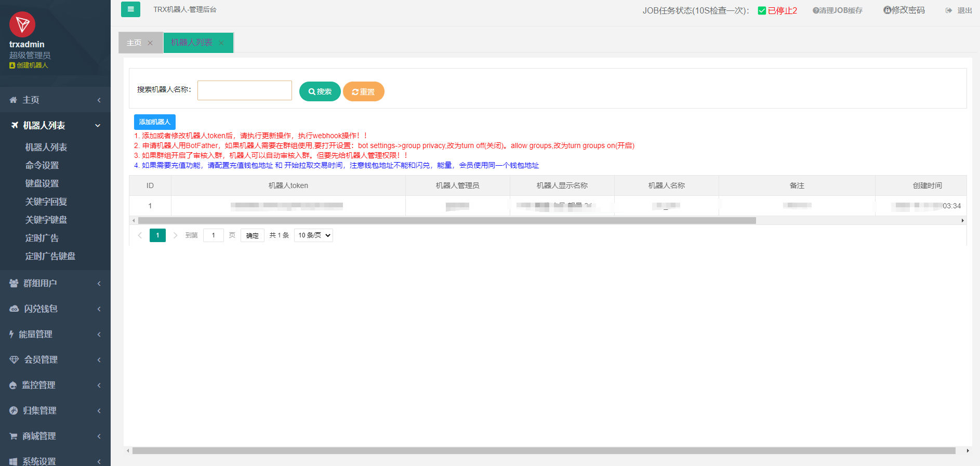Click the 确定 pagination confirm button
The height and width of the screenshot is (466, 980).
(253, 235)
